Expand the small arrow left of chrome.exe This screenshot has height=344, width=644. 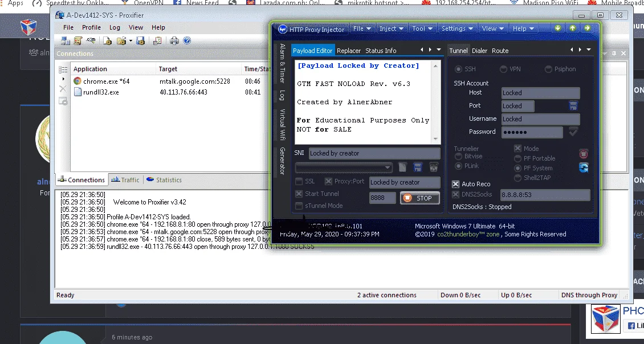coord(63,79)
